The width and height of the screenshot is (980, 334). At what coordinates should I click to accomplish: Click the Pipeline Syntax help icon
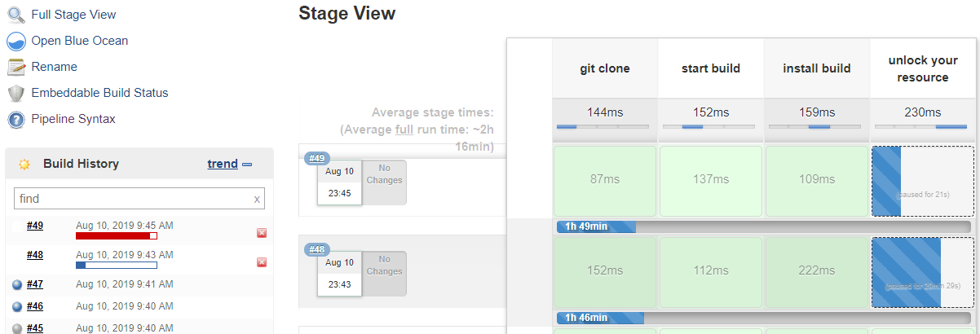15,120
